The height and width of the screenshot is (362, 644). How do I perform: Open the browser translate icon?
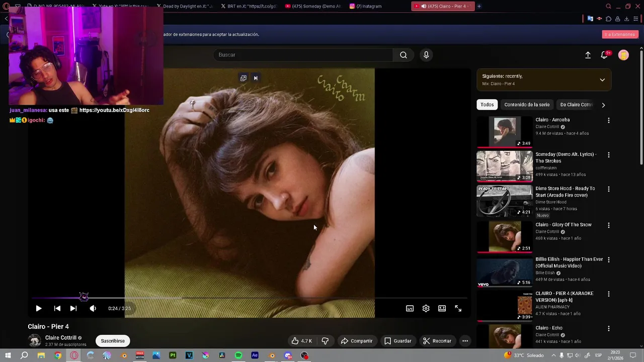[x=590, y=19]
